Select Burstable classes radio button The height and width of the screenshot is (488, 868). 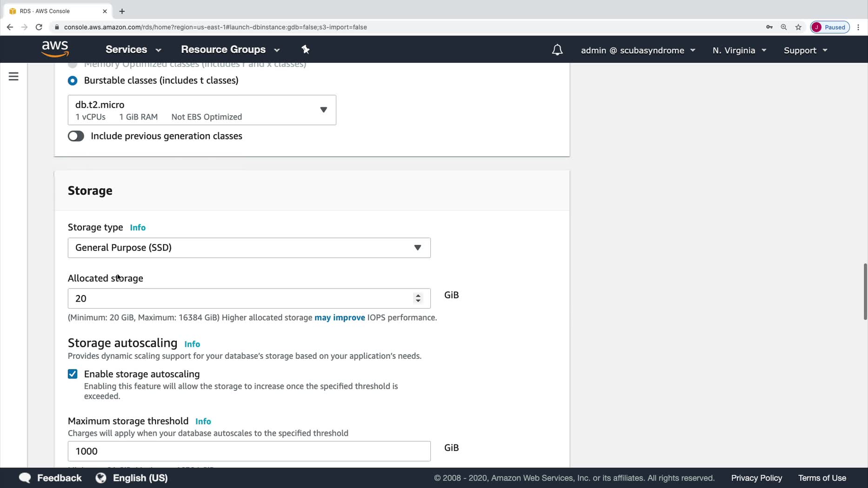pos(73,80)
